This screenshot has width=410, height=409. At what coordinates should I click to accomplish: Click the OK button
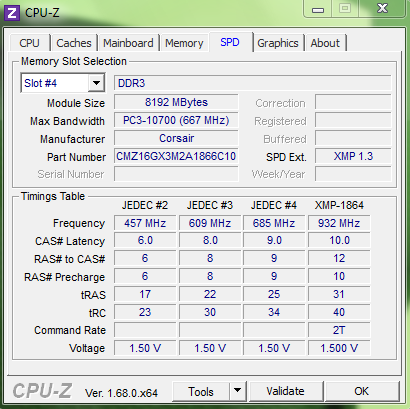click(362, 391)
